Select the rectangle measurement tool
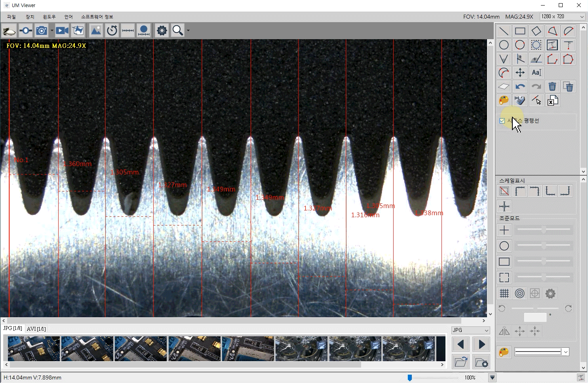 tap(520, 31)
